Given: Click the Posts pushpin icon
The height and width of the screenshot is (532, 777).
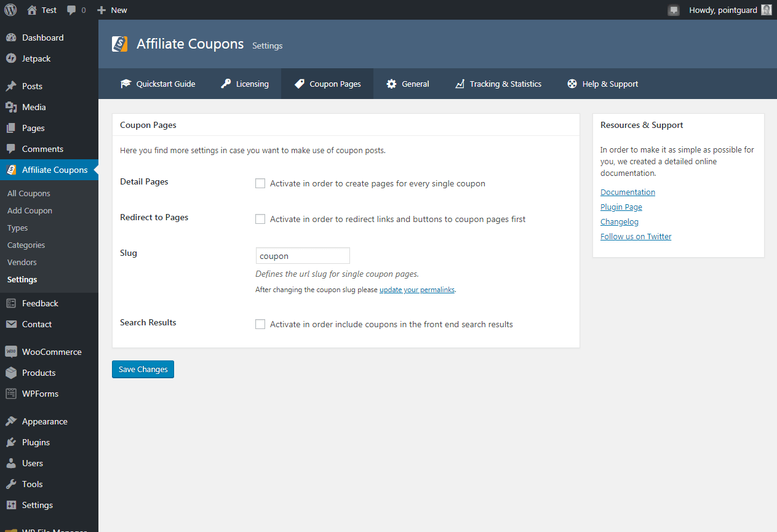Looking at the screenshot, I should click(11, 86).
